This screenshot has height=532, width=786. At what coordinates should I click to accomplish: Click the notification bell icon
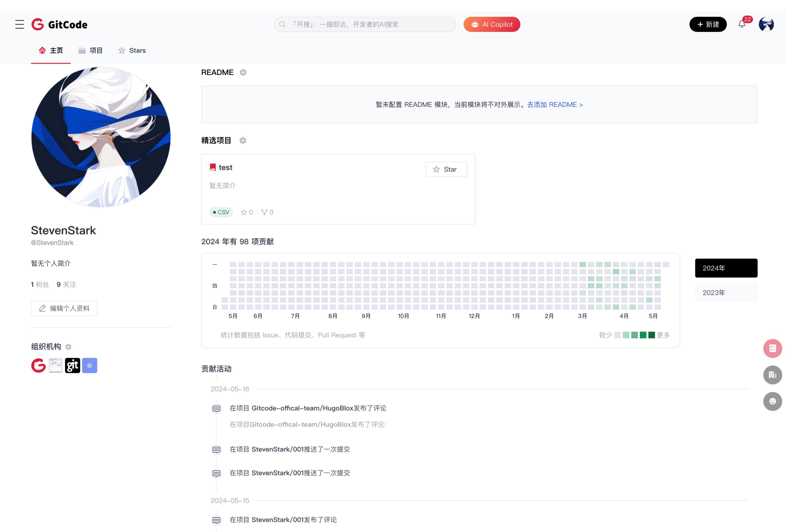tap(742, 24)
